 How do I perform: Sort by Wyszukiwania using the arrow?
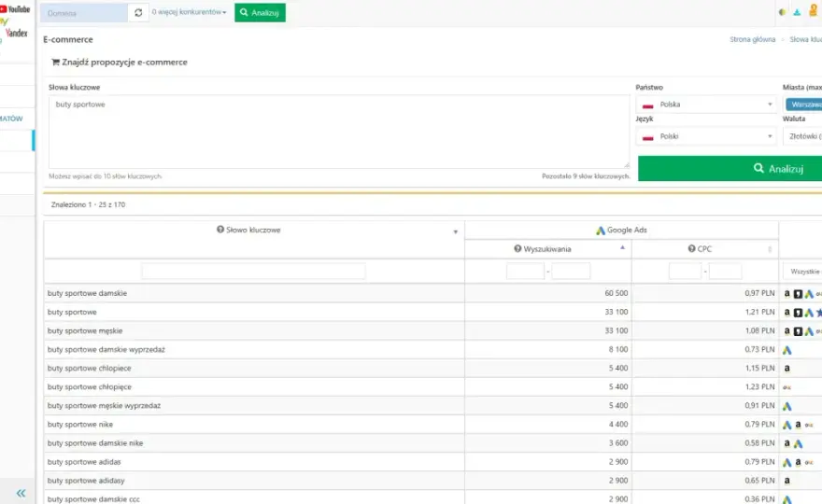pyautogui.click(x=622, y=247)
